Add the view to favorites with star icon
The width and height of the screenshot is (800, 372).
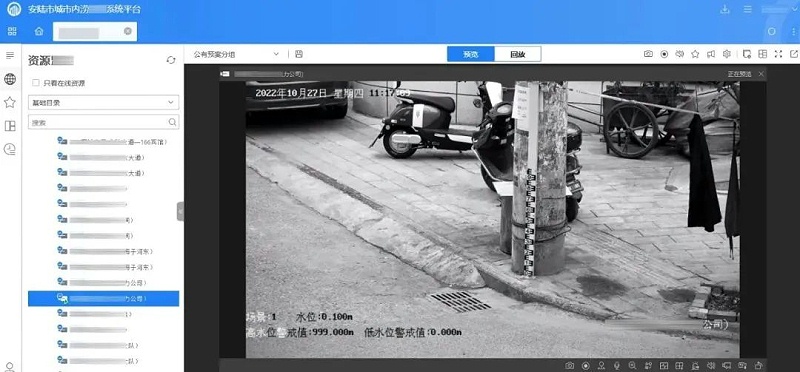695,54
